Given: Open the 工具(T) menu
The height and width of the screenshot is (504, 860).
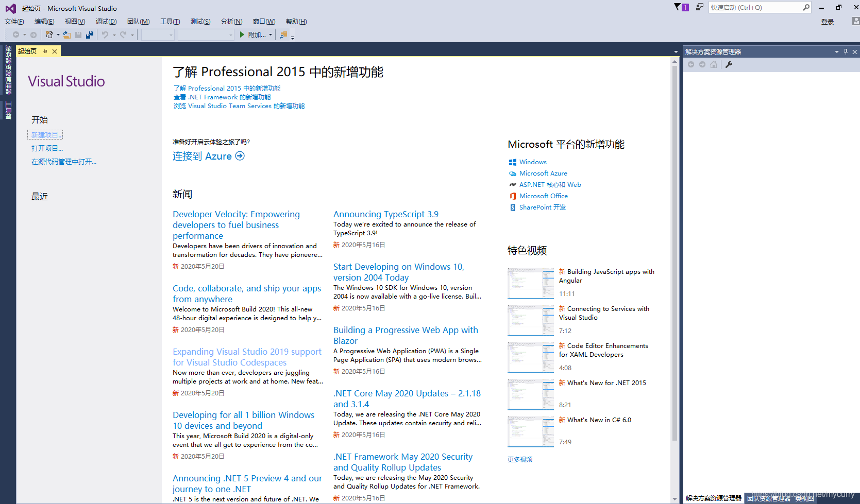Looking at the screenshot, I should (x=170, y=22).
